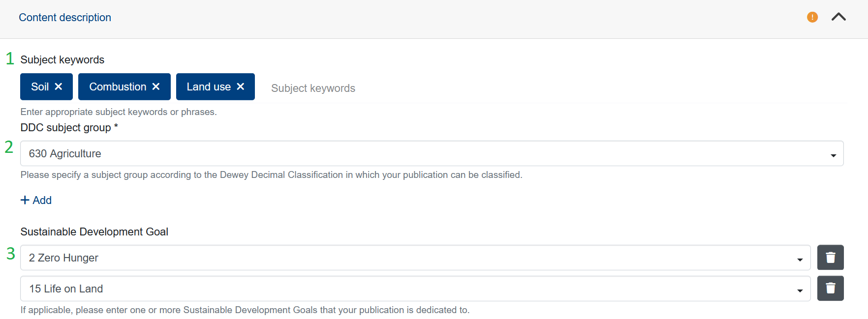868x319 pixels.
Task: Delete the 15 Life on Land entry
Action: [830, 289]
